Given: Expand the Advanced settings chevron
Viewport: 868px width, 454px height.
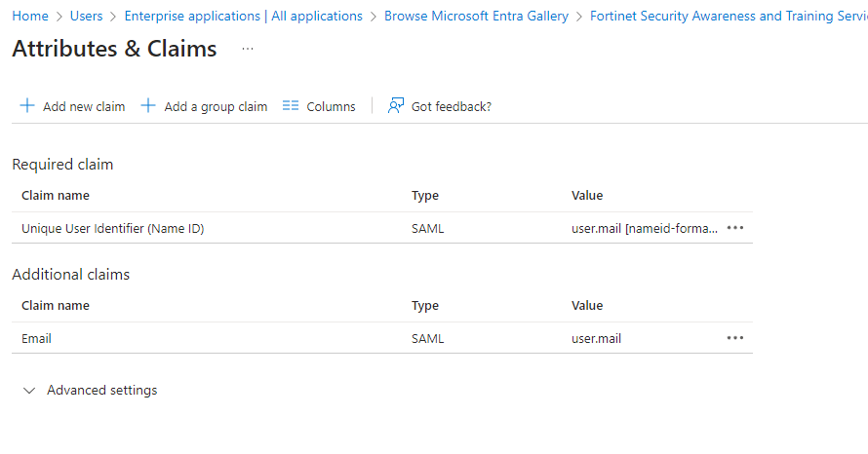Looking at the screenshot, I should pos(28,391).
